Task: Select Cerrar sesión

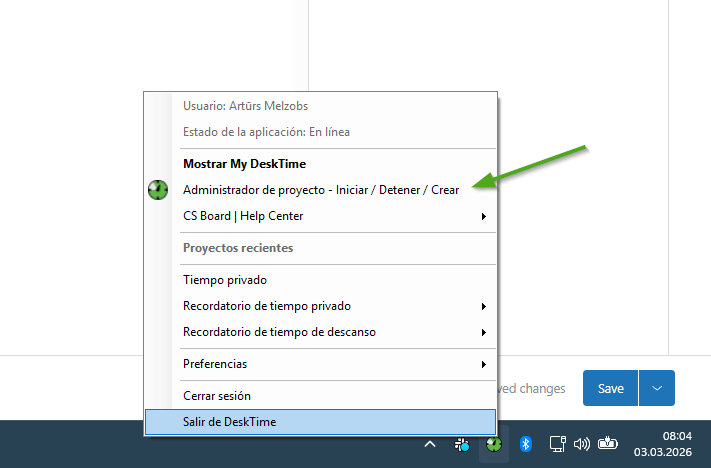Action: (x=217, y=396)
